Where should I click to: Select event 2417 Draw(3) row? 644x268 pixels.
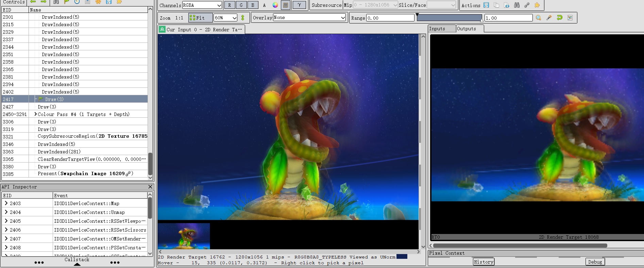point(74,99)
